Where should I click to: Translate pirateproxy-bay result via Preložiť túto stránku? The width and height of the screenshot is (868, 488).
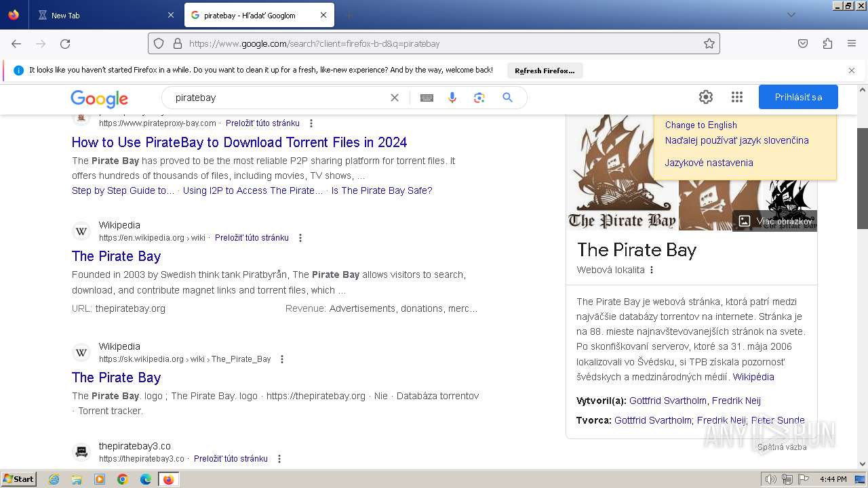tap(262, 123)
